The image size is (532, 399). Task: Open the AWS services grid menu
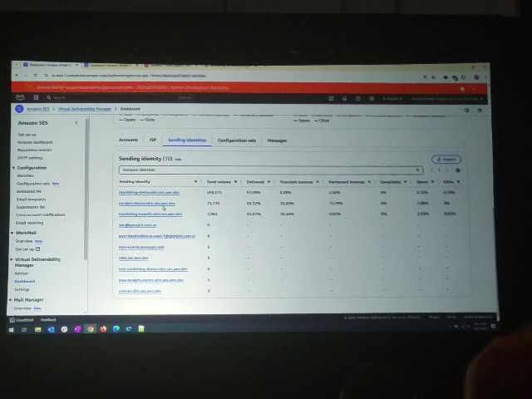click(36, 97)
